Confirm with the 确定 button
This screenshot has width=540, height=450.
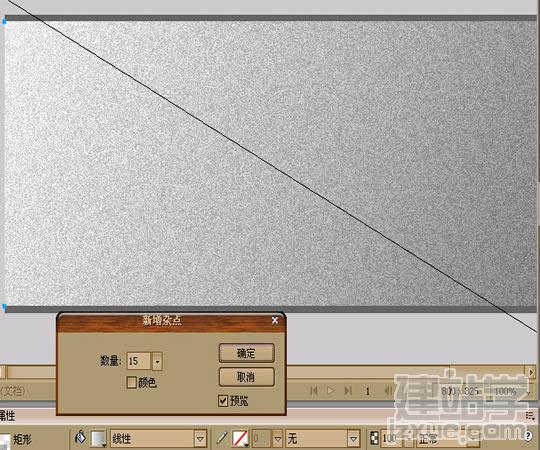pyautogui.click(x=247, y=353)
